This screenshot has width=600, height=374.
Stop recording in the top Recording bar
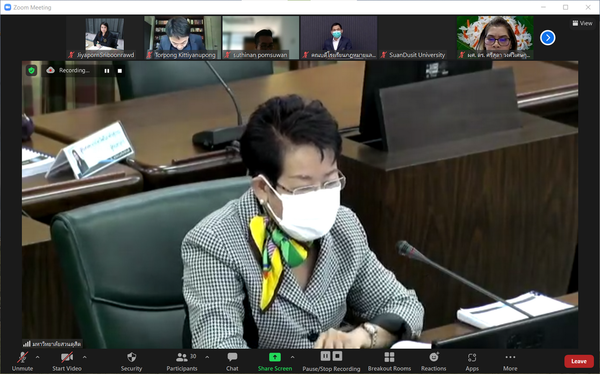(x=120, y=71)
